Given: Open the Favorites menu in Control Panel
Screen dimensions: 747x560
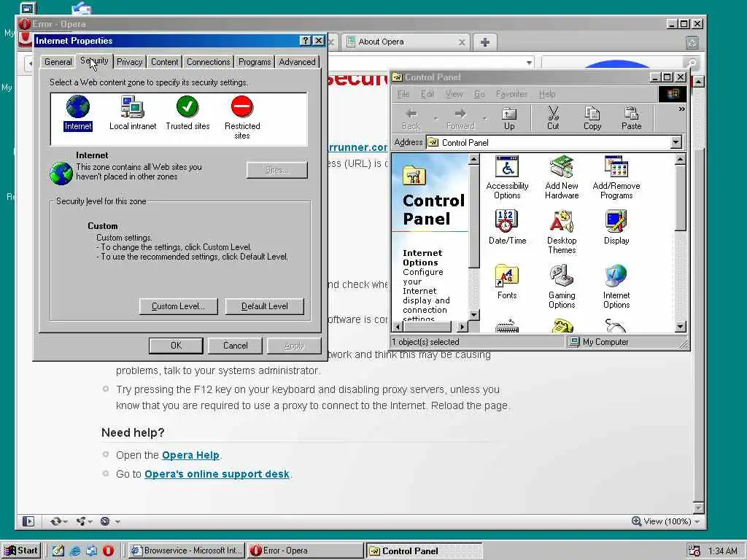Looking at the screenshot, I should (511, 94).
